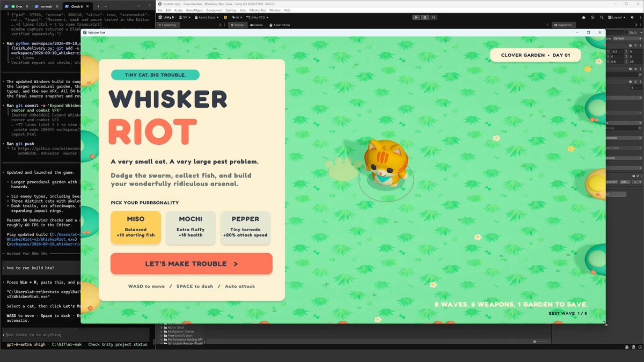Viewport: 644px width, 362px height.
Task: Switch to the Game tab in Unity
Action: click(x=255, y=25)
